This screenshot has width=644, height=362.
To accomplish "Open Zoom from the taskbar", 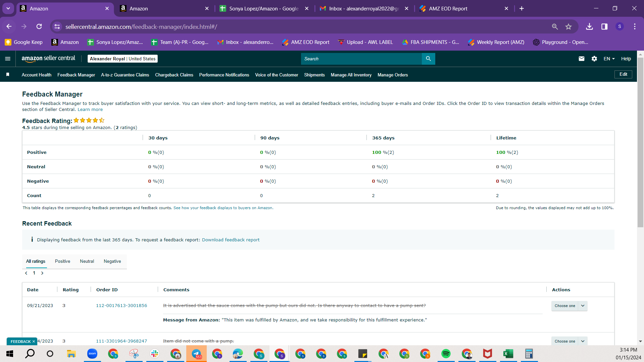I will tap(92, 354).
